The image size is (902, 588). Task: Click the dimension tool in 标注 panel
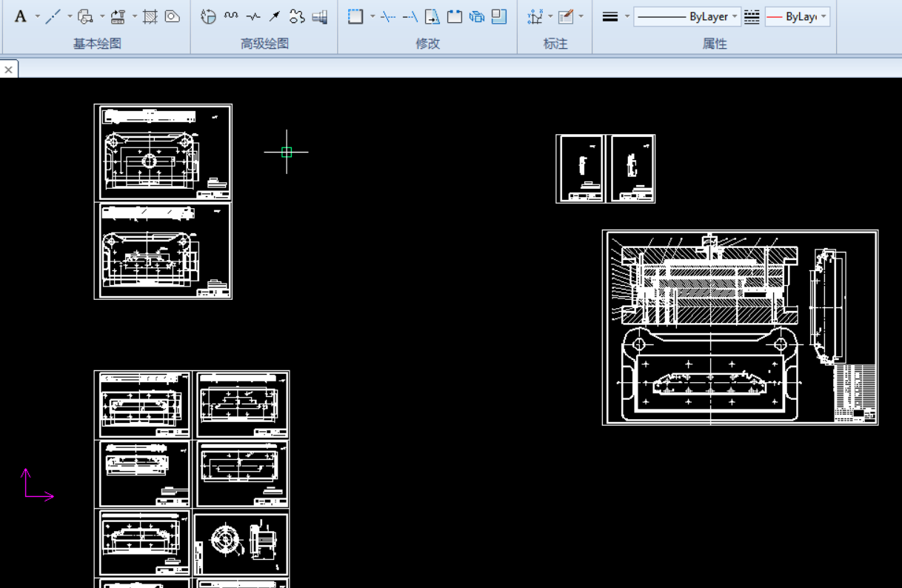(x=535, y=16)
